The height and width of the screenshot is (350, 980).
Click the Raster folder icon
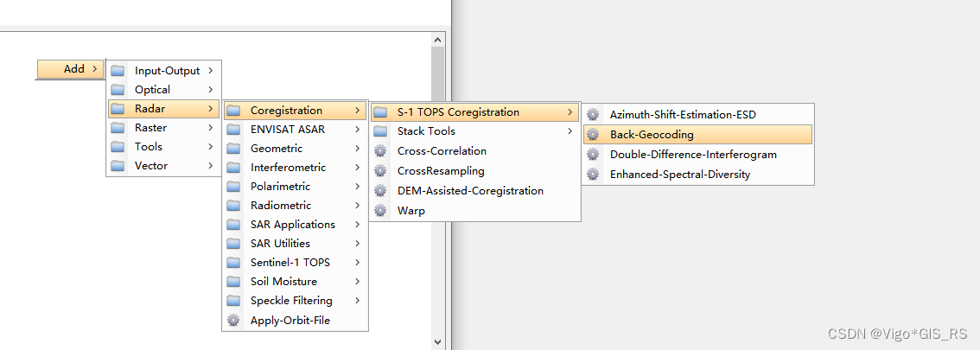tap(118, 128)
